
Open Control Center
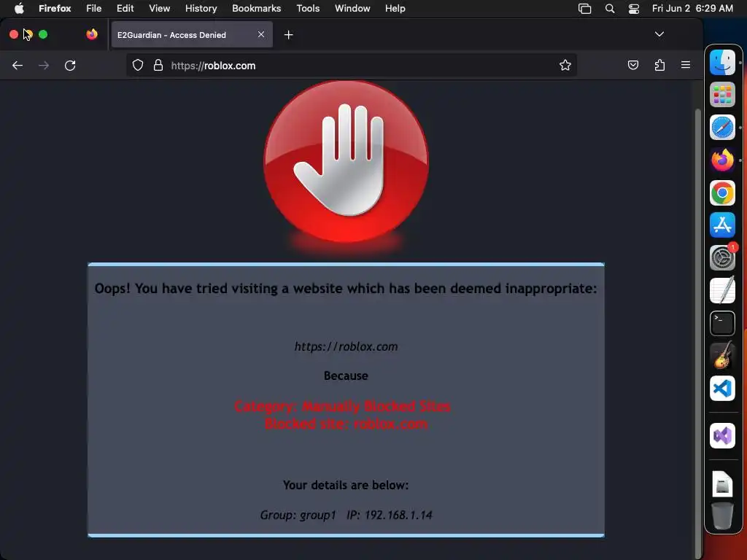634,9
